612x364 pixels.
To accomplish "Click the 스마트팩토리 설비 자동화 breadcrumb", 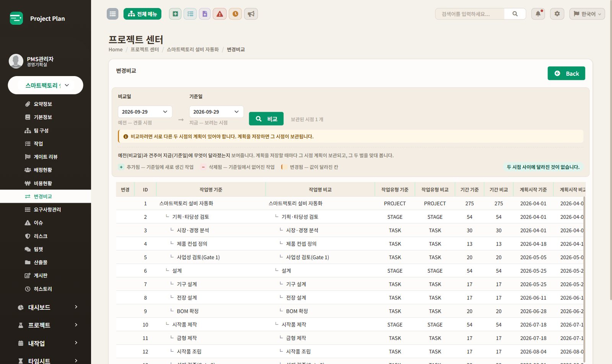I will [193, 50].
